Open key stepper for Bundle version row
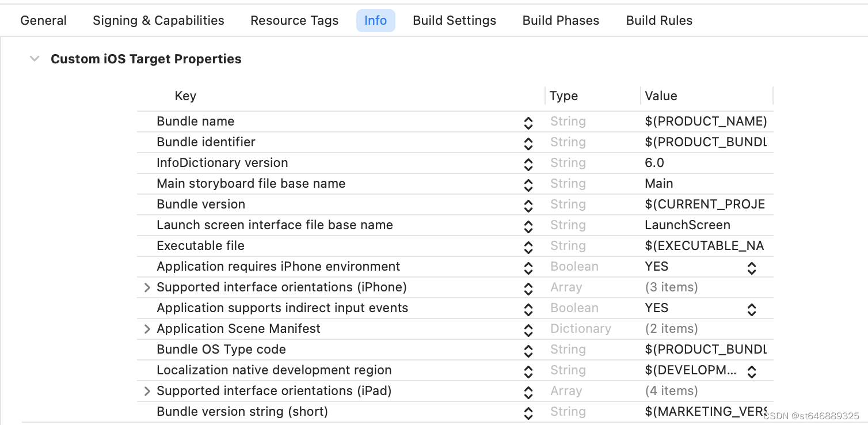This screenshot has height=425, width=868. [528, 205]
